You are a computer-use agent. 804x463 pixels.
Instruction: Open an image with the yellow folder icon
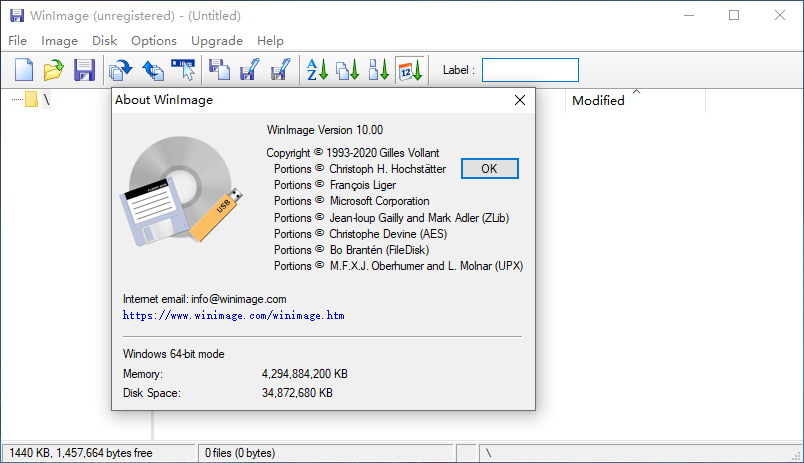53,70
